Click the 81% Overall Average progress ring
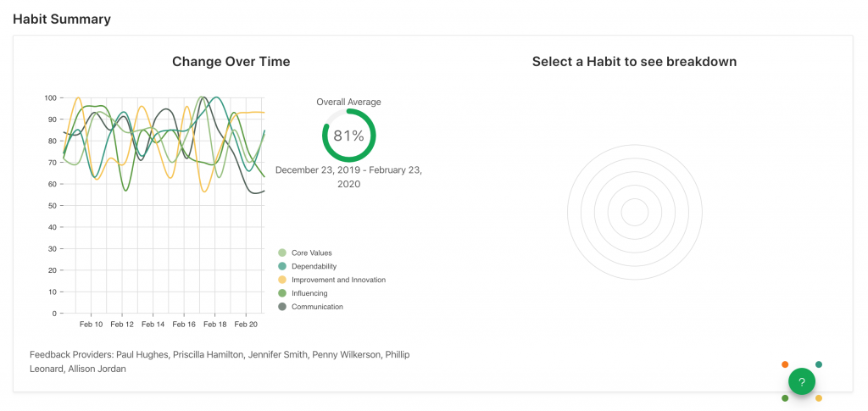This screenshot has width=868, height=411. tap(348, 136)
